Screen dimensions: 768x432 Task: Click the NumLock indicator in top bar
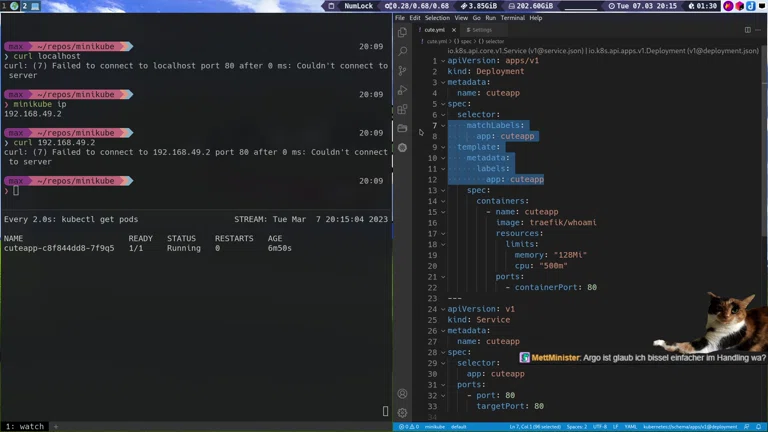coord(357,6)
